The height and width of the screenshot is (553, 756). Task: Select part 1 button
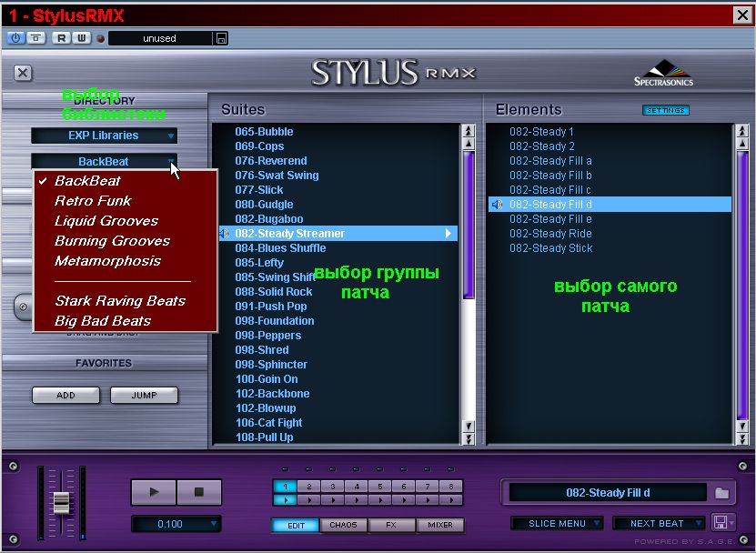[286, 487]
